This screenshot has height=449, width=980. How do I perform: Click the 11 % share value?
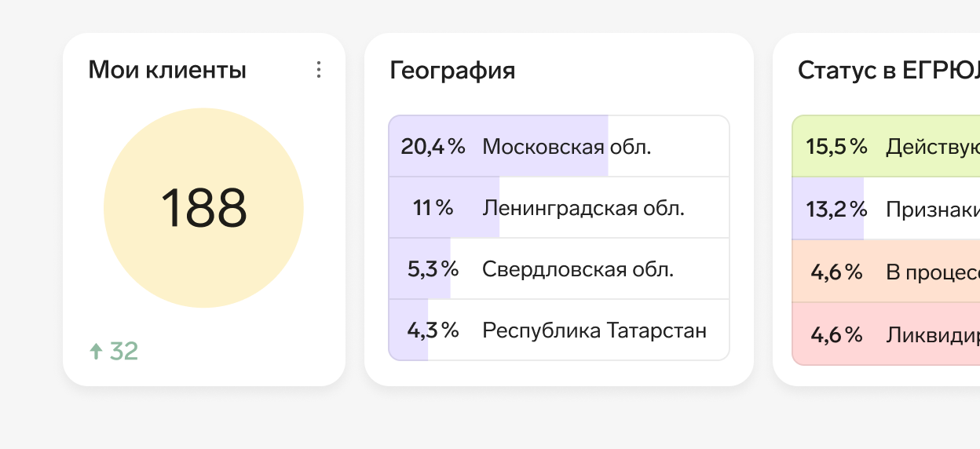(x=433, y=208)
